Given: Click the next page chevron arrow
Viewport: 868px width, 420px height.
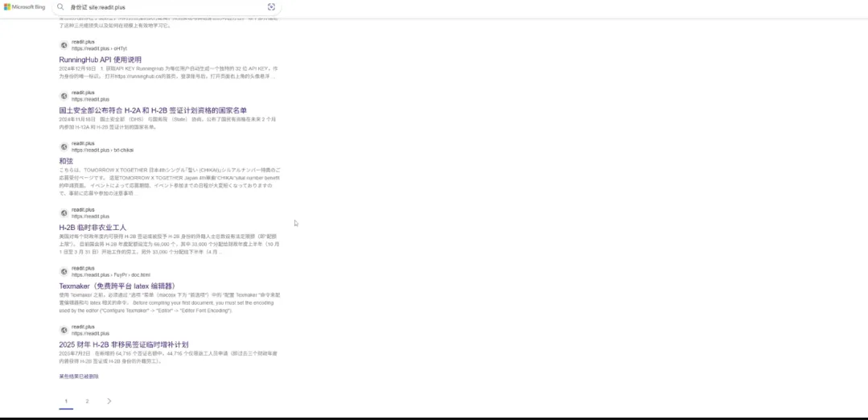Looking at the screenshot, I should coord(109,401).
